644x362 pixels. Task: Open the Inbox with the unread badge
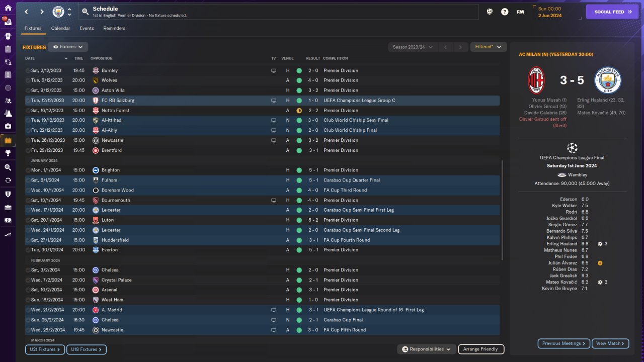coord(8,22)
